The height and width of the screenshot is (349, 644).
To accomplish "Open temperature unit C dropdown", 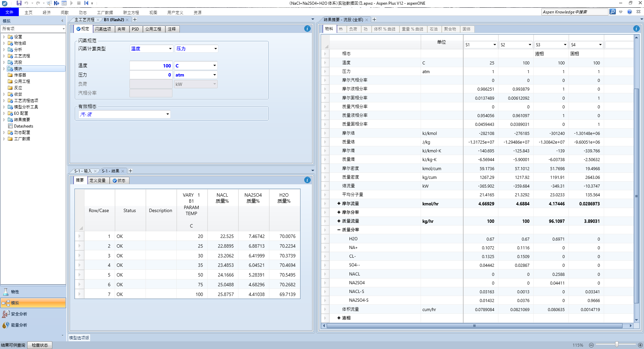I will pos(214,65).
